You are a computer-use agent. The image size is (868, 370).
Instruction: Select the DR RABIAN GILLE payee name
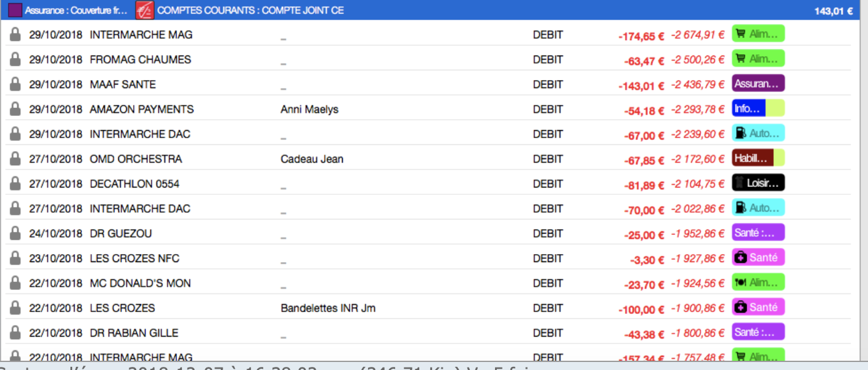pyautogui.click(x=134, y=333)
